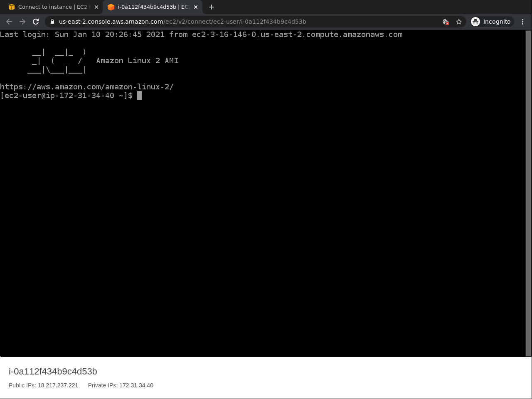Click the Amazon Linux 2 AMI banner text
532x399 pixels.
137,61
